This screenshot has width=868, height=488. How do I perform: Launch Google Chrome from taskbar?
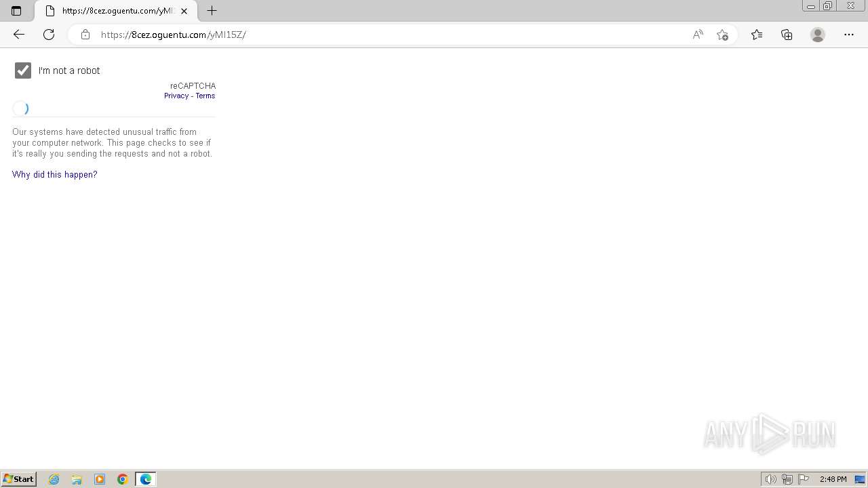point(123,479)
